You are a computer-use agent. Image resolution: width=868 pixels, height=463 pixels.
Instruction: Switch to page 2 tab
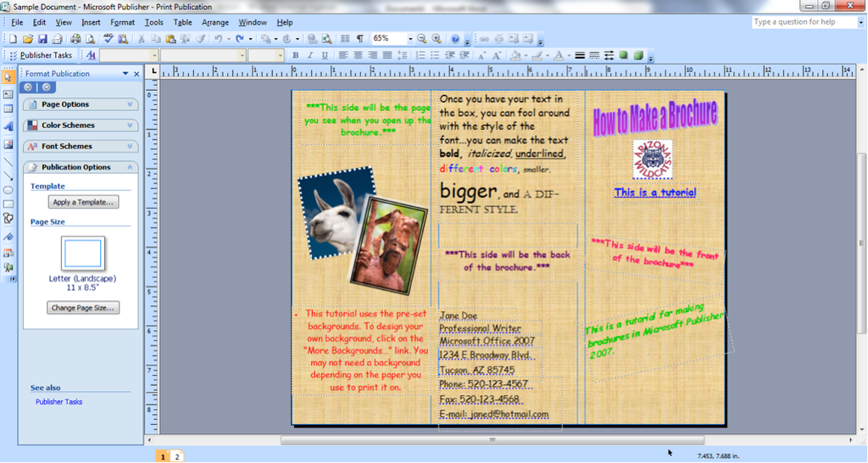(177, 456)
